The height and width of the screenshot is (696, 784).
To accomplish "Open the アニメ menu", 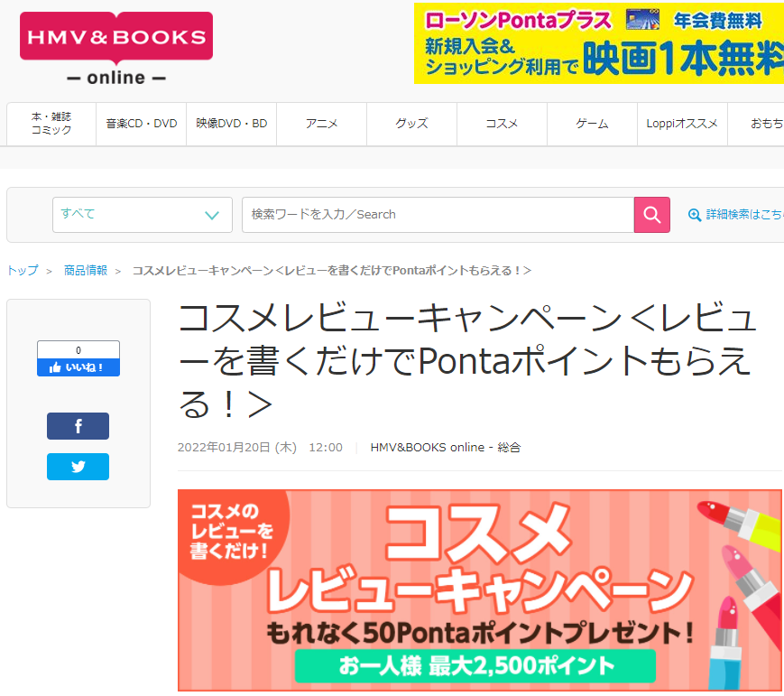I will coord(321,124).
